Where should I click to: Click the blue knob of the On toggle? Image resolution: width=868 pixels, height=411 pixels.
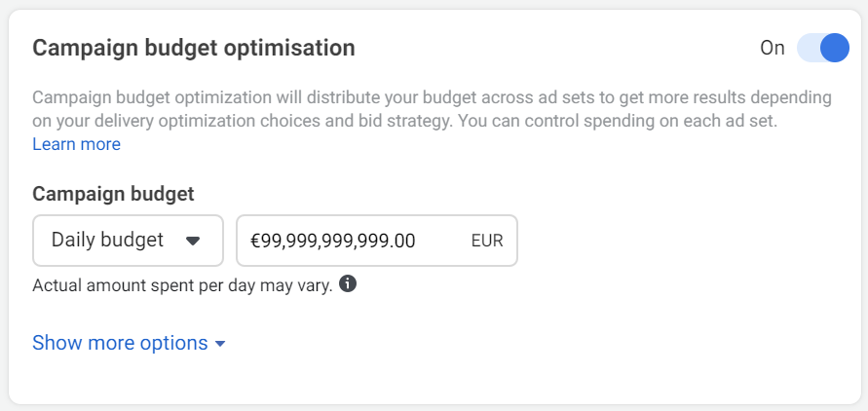click(834, 48)
